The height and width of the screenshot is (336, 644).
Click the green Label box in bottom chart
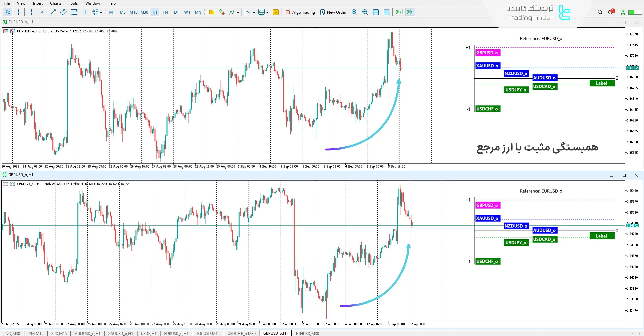coord(602,236)
